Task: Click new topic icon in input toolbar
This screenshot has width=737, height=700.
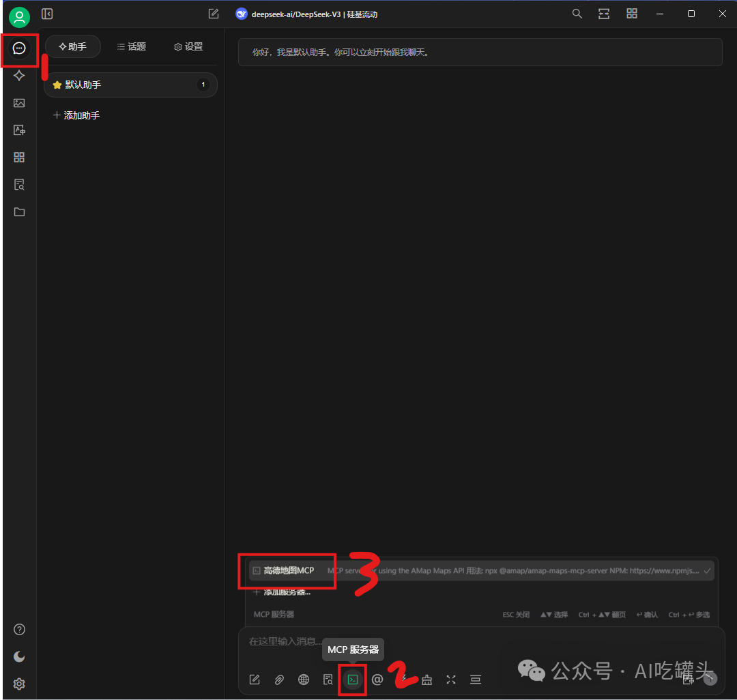Action: coord(255,680)
